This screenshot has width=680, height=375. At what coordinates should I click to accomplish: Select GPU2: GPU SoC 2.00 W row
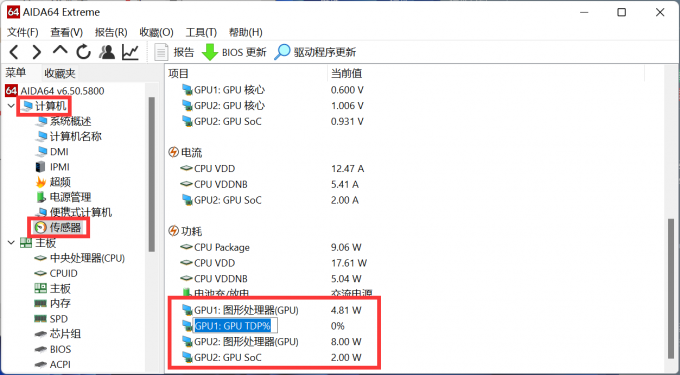tap(271, 358)
